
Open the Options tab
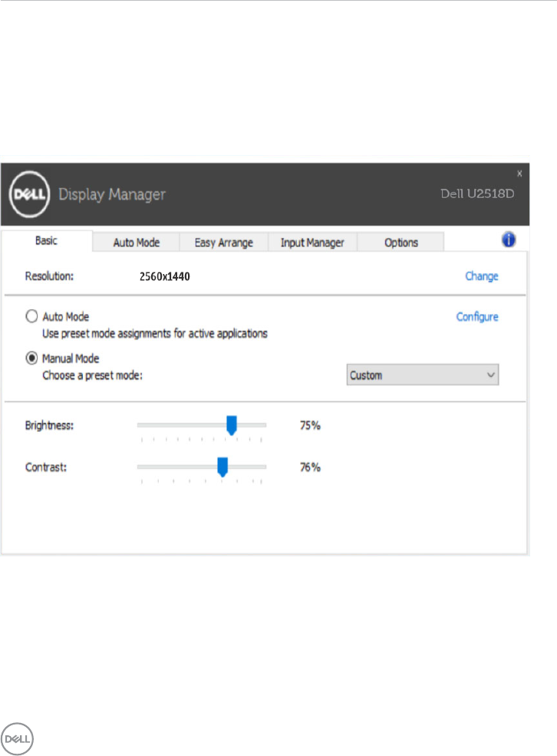(x=401, y=243)
